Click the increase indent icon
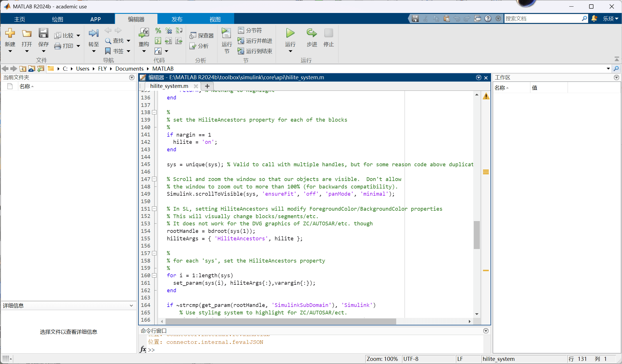622x364 pixels. (169, 41)
